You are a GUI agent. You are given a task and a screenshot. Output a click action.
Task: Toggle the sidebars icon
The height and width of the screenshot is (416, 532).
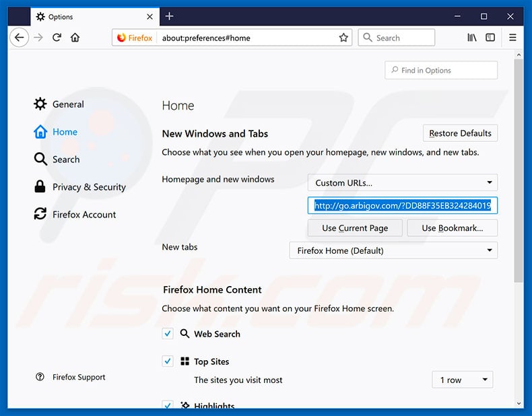coord(490,37)
